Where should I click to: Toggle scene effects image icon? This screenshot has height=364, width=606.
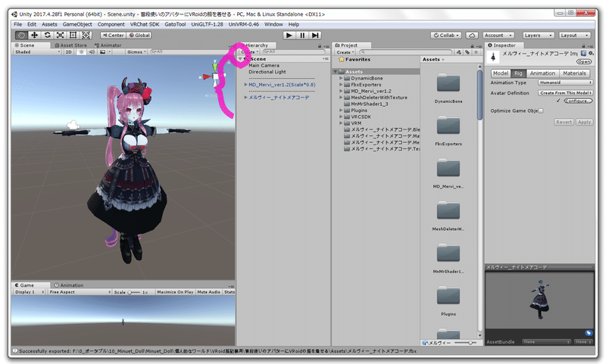pyautogui.click(x=102, y=51)
